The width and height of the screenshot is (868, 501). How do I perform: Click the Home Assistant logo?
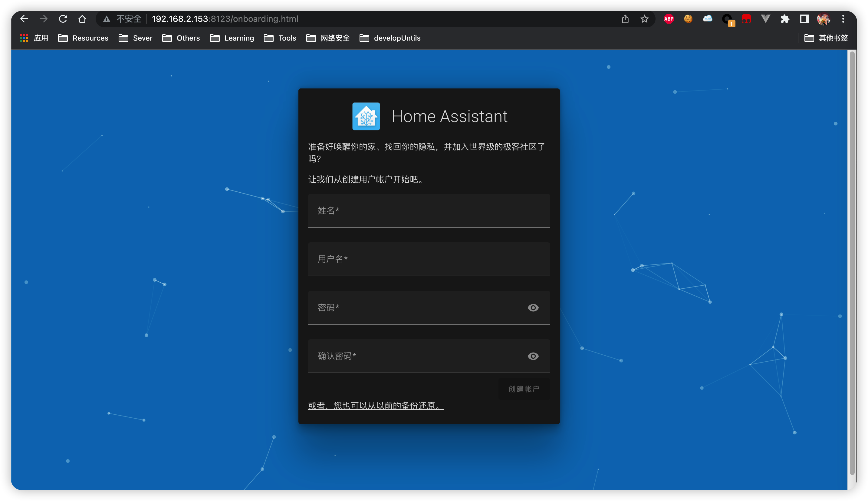click(366, 116)
